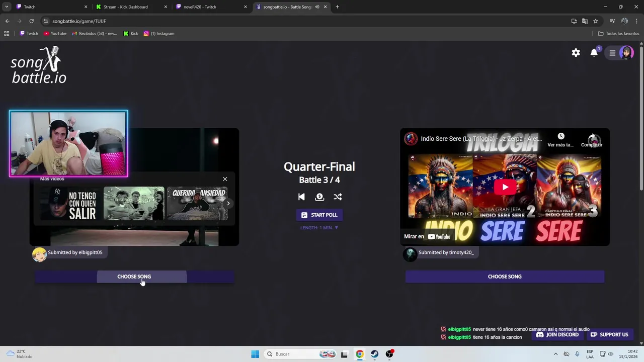Open Todos los favoritos folder
The image size is (644, 362).
point(619,34)
